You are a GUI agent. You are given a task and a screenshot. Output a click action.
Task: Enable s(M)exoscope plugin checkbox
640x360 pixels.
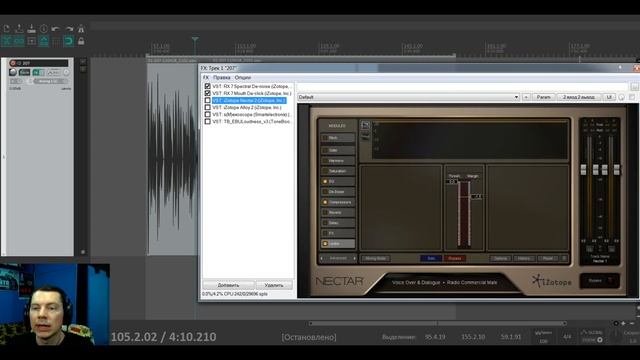pos(207,114)
